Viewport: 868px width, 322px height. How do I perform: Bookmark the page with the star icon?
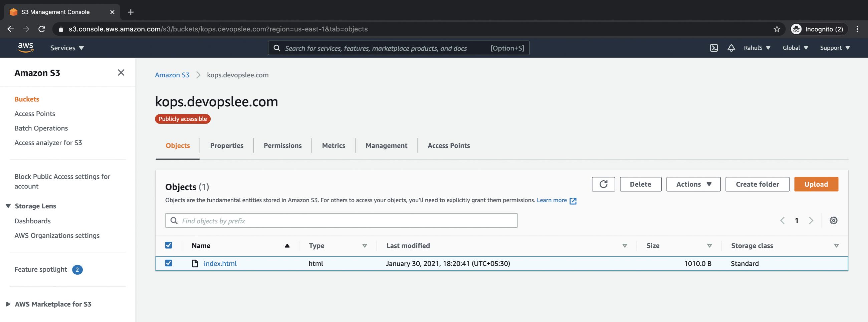tap(776, 29)
